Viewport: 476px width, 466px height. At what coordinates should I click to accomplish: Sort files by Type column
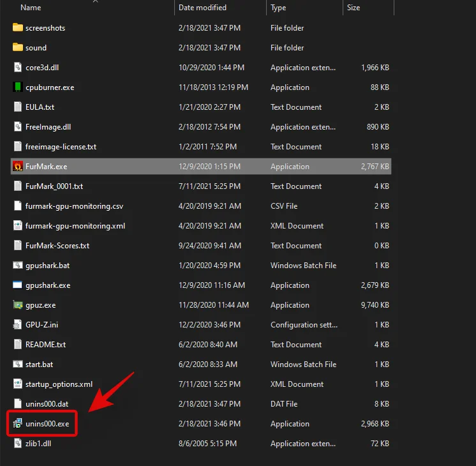[x=278, y=8]
